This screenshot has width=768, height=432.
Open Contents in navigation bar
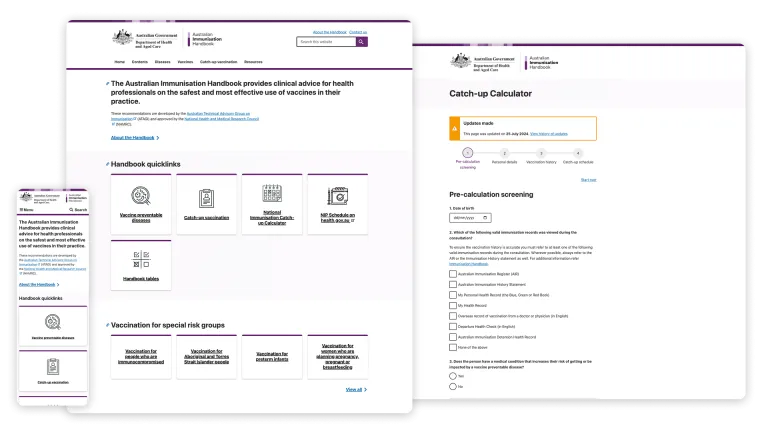(x=140, y=62)
